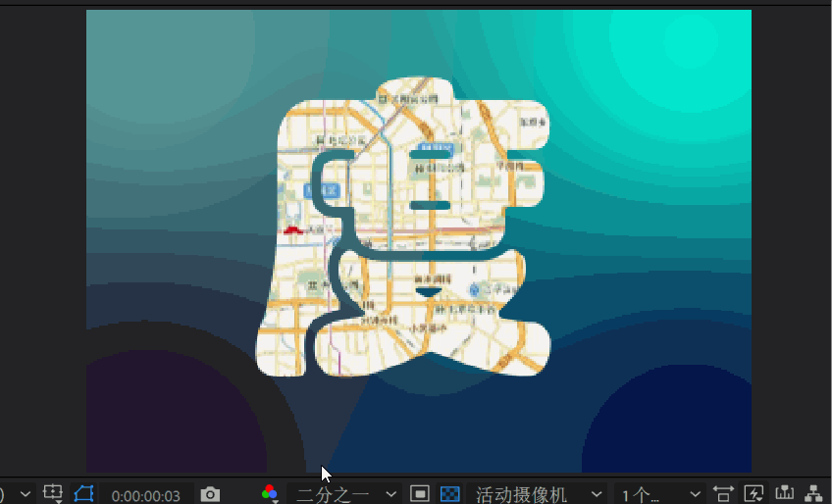
Task: Open the timeline panel icon
Action: pos(784,493)
